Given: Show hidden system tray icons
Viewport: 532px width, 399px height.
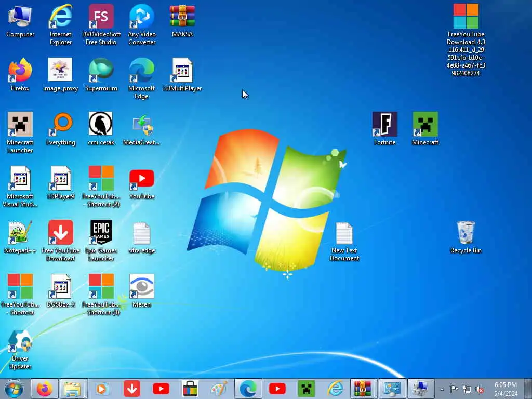Looking at the screenshot, I should point(442,389).
